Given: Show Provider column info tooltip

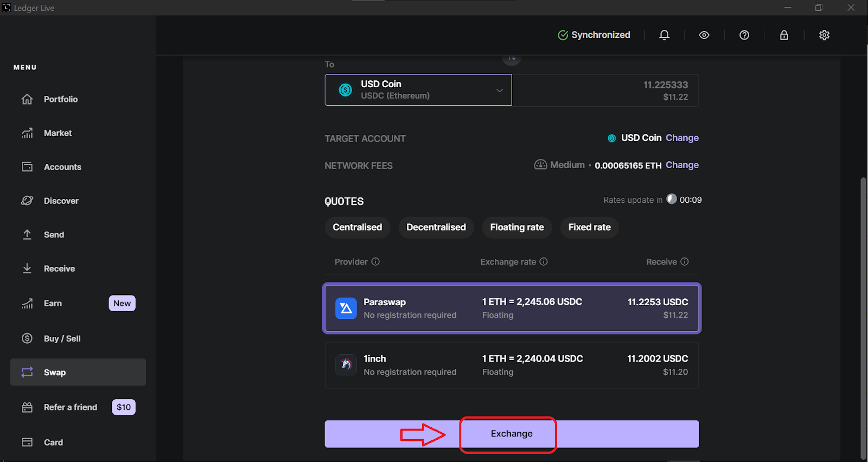Looking at the screenshot, I should tap(375, 261).
